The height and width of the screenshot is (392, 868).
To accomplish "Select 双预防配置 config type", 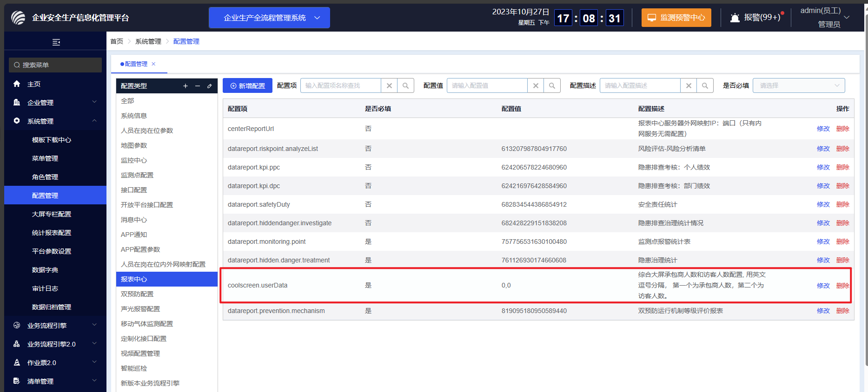I will (167, 294).
